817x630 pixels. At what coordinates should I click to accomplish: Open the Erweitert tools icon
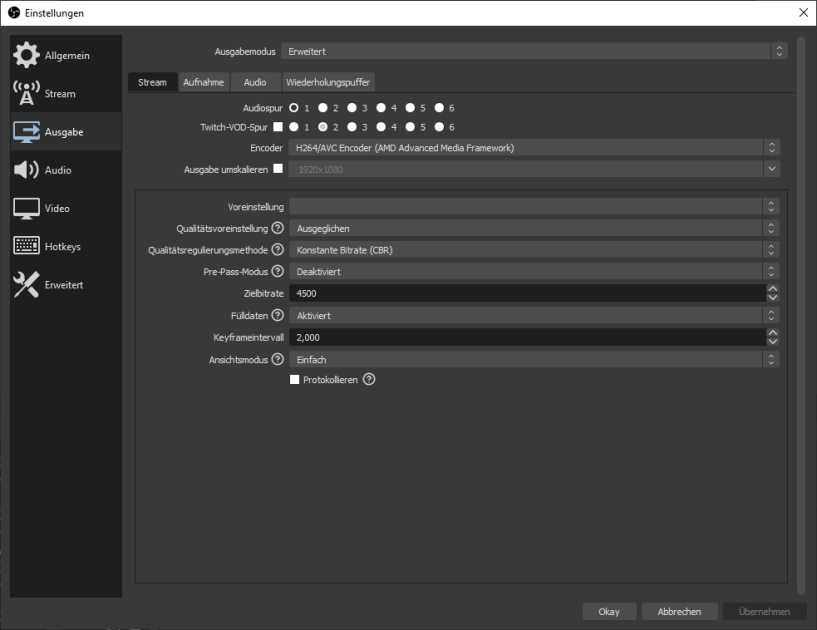(x=26, y=285)
